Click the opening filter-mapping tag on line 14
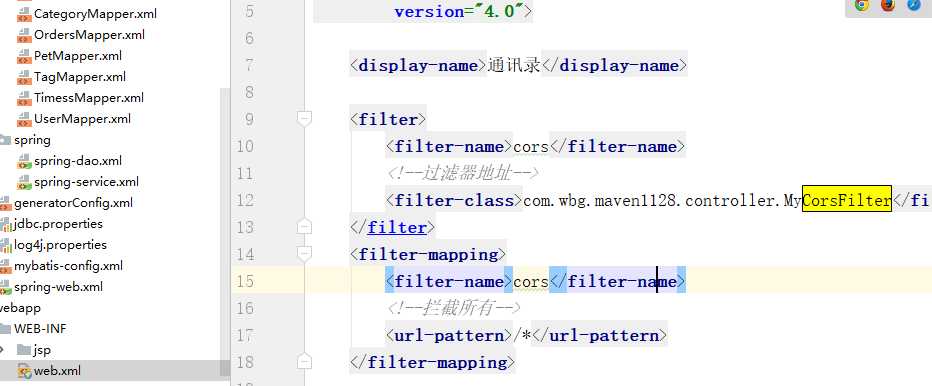 pos(428,254)
